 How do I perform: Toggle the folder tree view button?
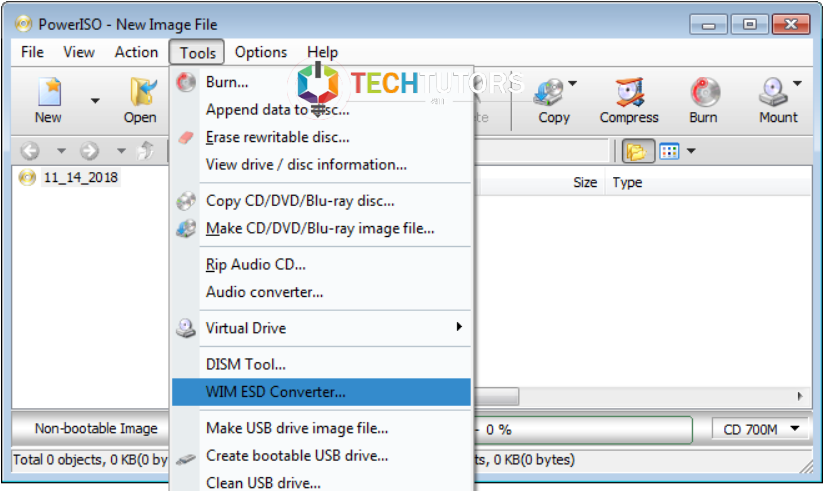point(638,152)
